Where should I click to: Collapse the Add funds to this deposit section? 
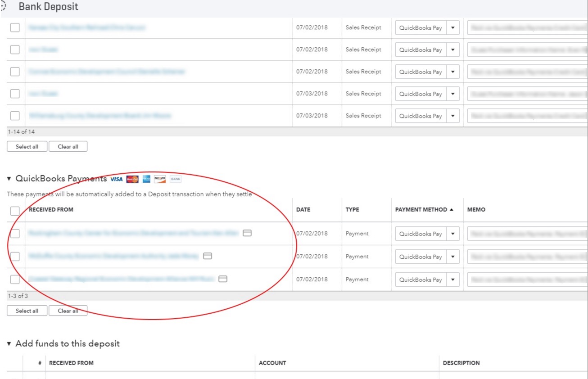[x=9, y=344]
